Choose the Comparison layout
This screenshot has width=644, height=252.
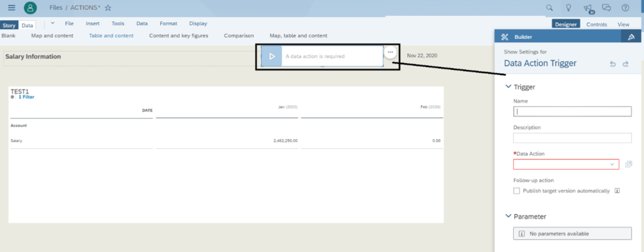tap(238, 36)
